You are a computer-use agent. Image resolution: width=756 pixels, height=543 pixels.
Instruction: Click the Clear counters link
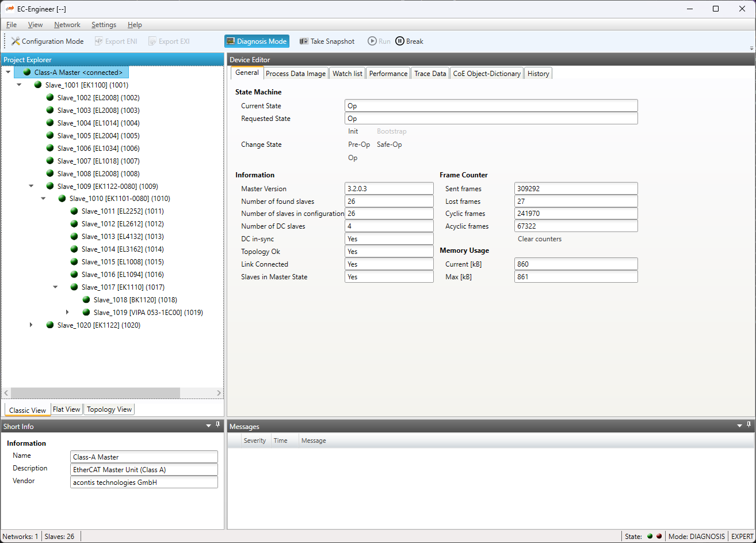539,239
